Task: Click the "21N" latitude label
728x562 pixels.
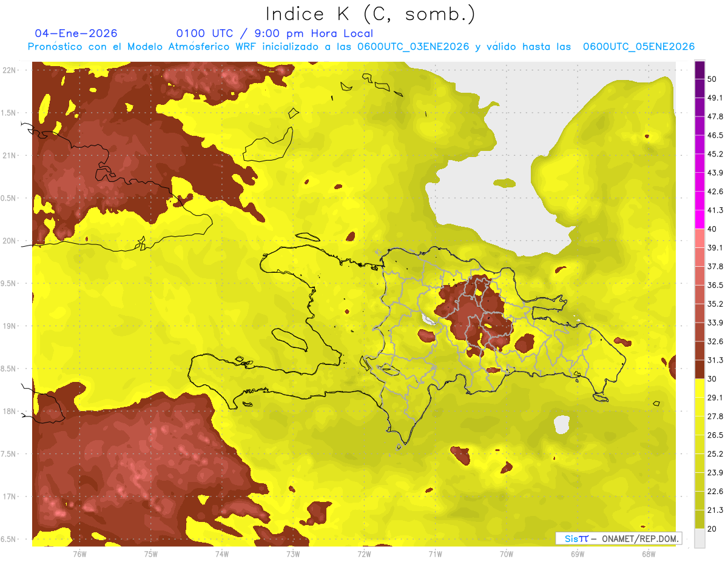Action: tap(10, 155)
